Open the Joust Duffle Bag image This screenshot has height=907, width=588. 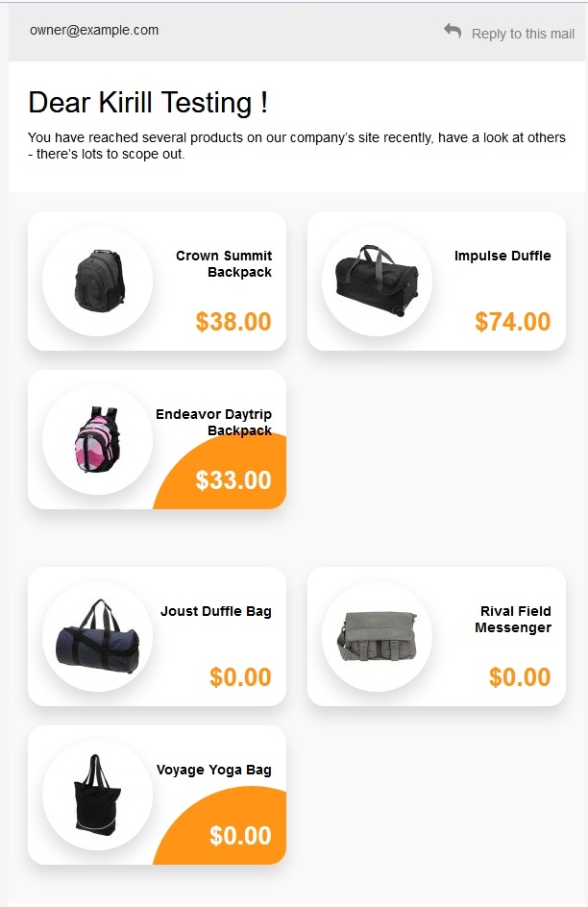[98, 636]
